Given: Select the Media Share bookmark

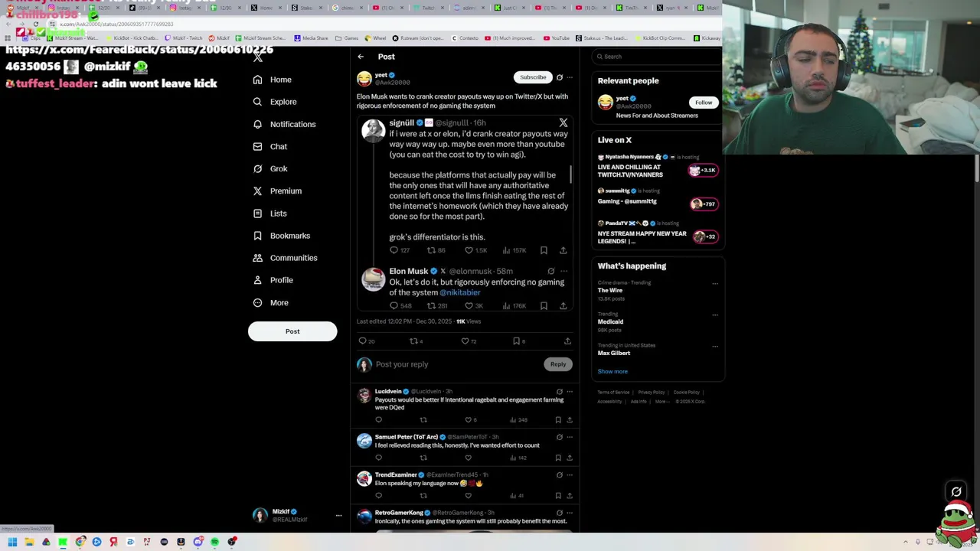Looking at the screenshot, I should point(311,38).
